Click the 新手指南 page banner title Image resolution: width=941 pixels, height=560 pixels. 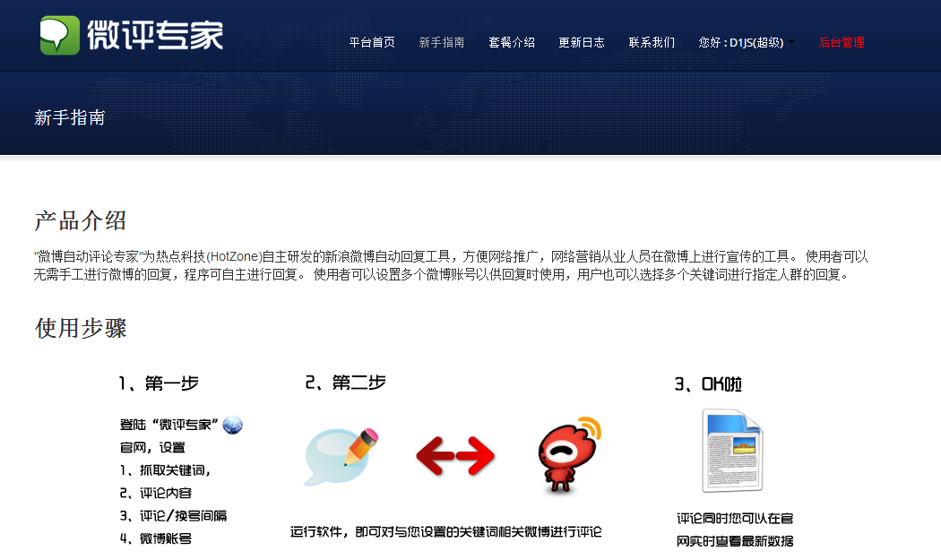tap(70, 117)
